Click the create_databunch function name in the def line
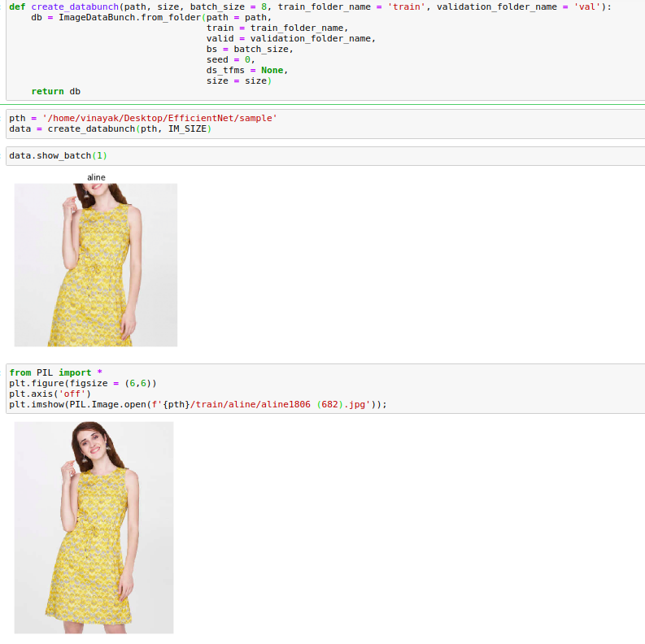645x644 pixels. point(74,7)
